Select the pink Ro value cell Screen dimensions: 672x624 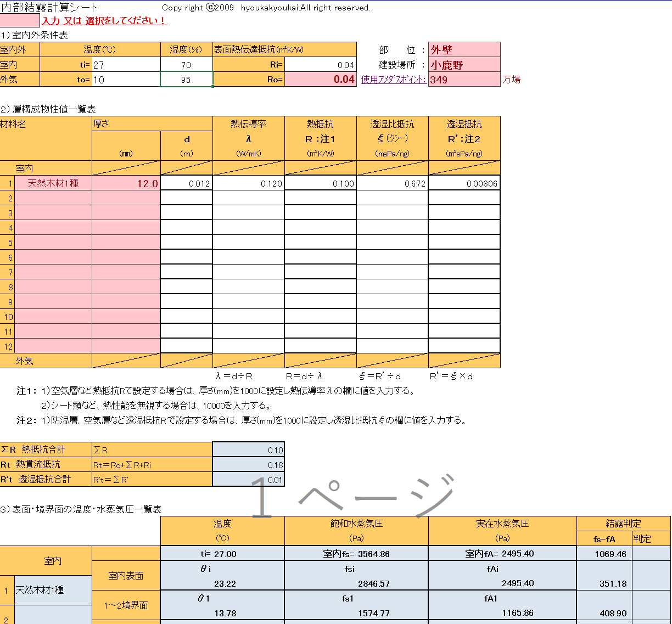coord(320,80)
